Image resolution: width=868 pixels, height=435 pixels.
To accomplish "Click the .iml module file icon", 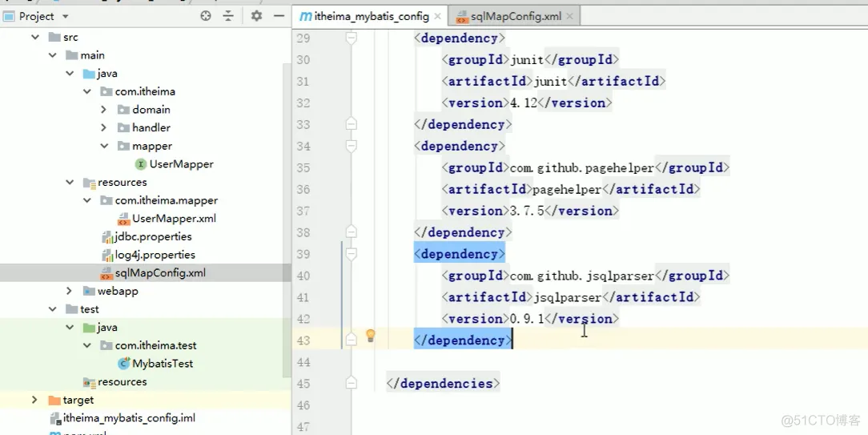I will coord(55,418).
